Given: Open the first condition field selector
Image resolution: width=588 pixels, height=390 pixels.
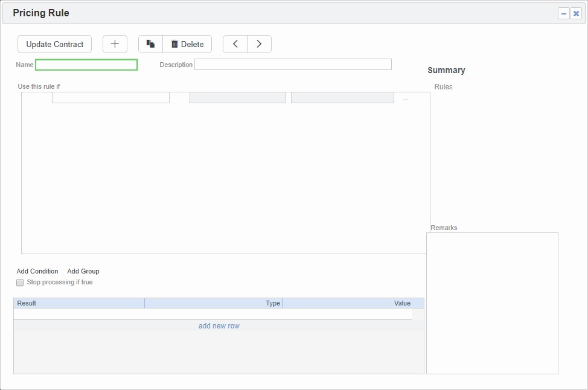Looking at the screenshot, I should coord(110,98).
